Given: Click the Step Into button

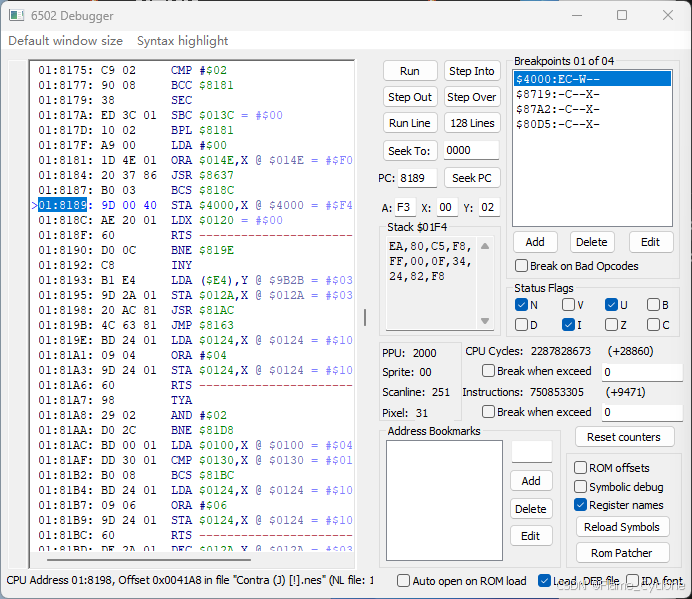Looking at the screenshot, I should click(x=472, y=71).
